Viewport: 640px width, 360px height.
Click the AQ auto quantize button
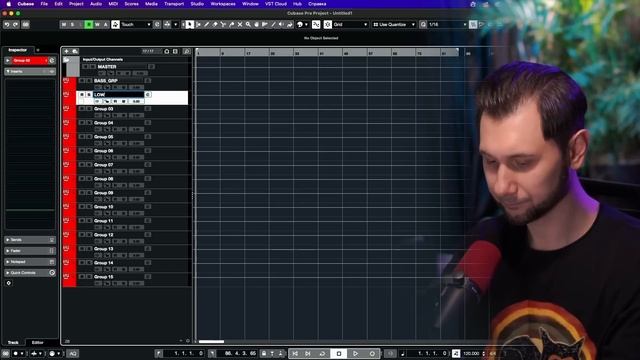(x=73, y=353)
